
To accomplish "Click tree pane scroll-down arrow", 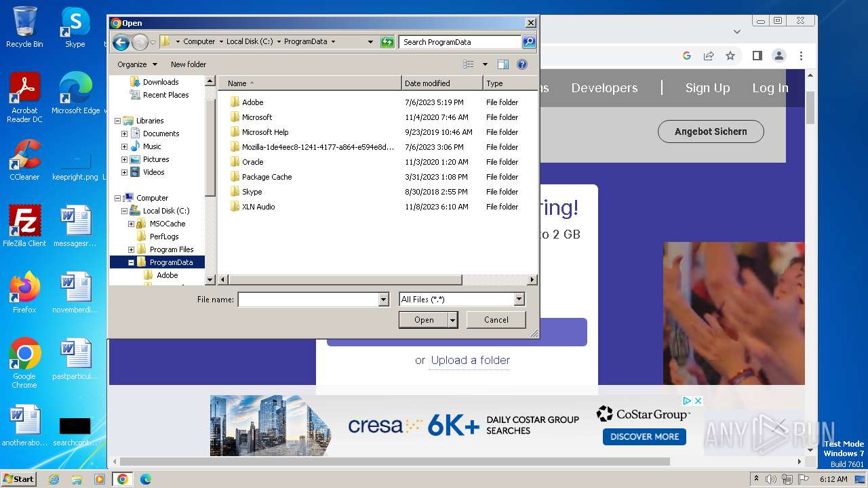I will [210, 279].
